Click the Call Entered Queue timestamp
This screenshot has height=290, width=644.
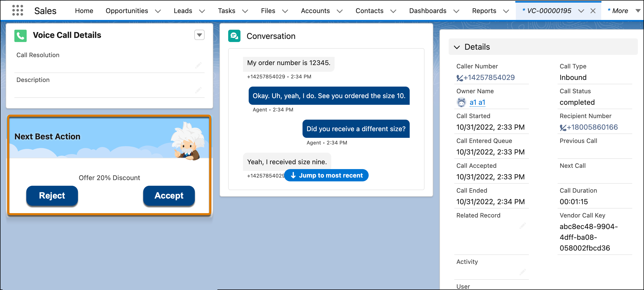click(490, 152)
